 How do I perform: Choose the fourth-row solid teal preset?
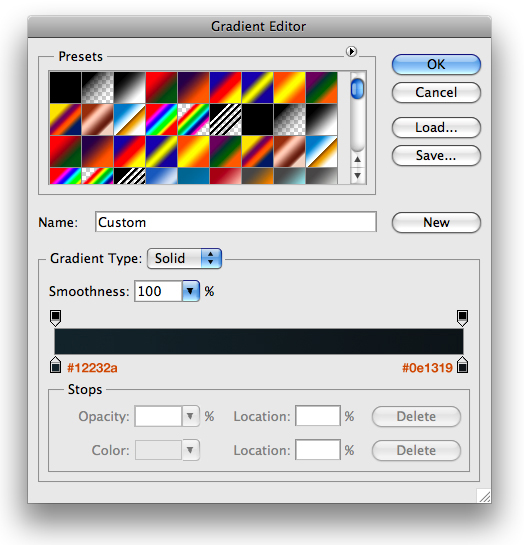coord(193,176)
